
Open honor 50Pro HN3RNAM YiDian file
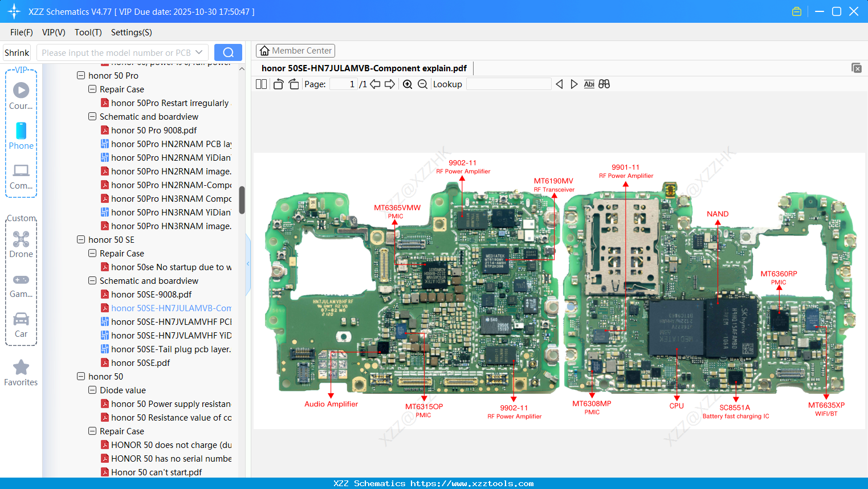[x=166, y=213]
